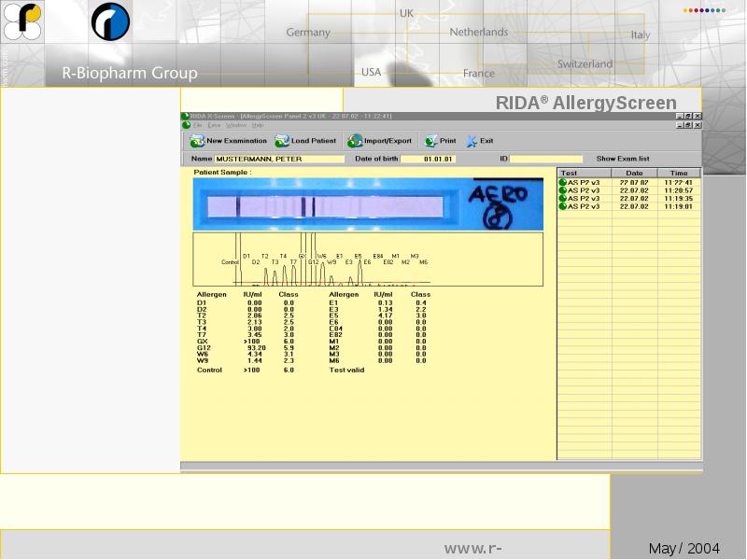Click the green icon of the 11:20:57 test
Image resolution: width=747 pixels, height=560 pixels.
tap(563, 190)
